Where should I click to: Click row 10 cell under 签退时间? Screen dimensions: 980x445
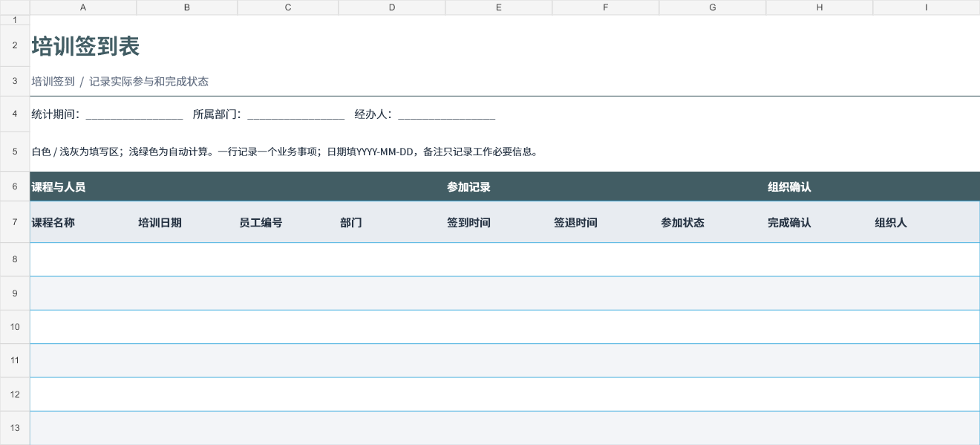pos(606,327)
